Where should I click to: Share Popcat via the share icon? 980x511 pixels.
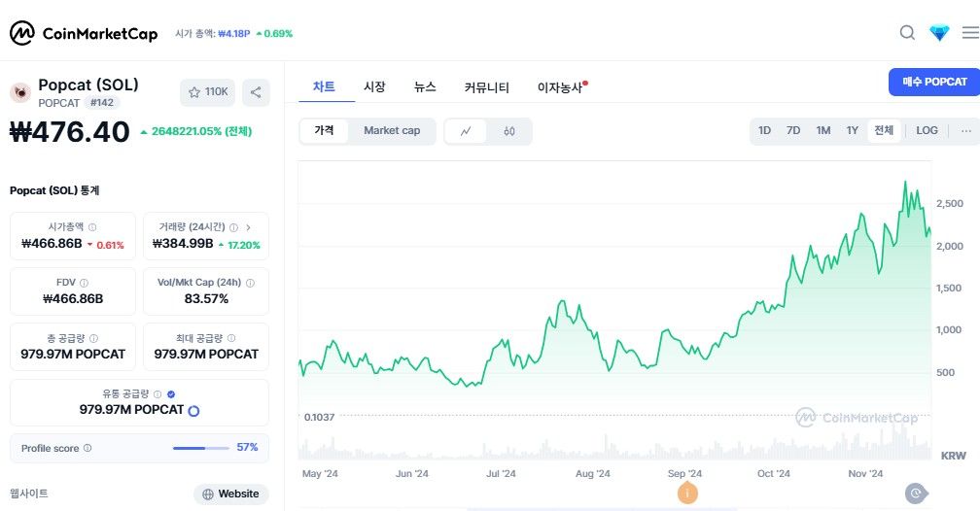tap(256, 92)
